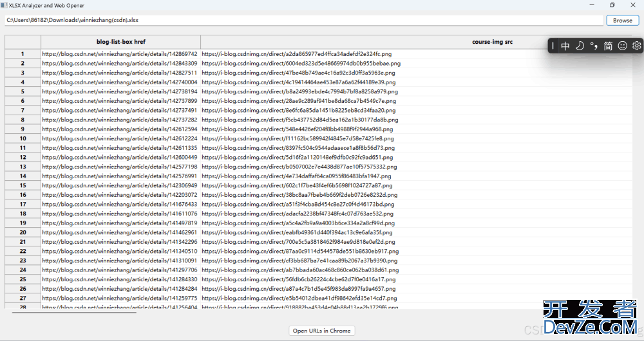Close the XLSX Analyzer window
Viewport: 644px width, 341px height.
point(633,5)
